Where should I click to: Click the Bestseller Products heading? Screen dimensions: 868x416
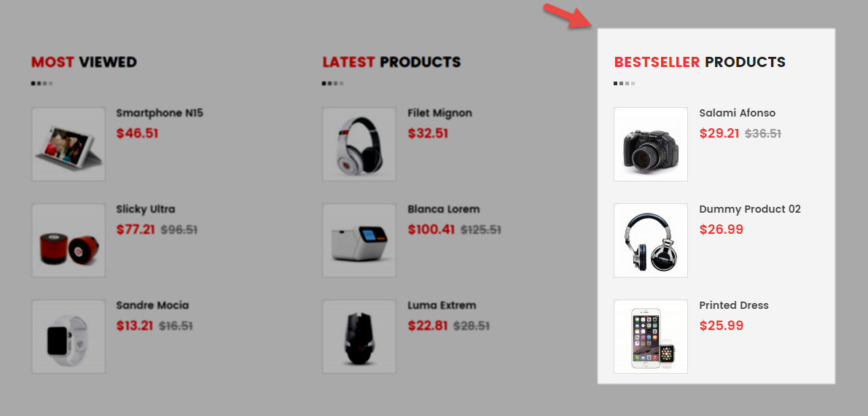coord(700,62)
